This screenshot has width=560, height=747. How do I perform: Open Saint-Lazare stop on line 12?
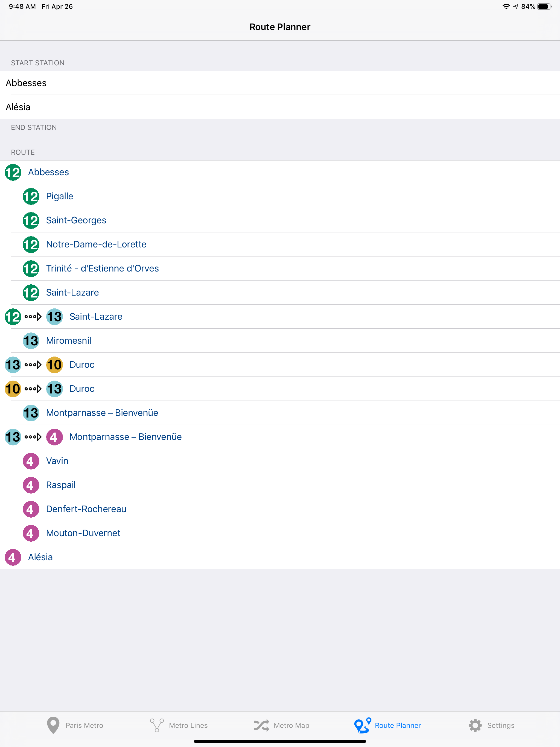(280, 293)
